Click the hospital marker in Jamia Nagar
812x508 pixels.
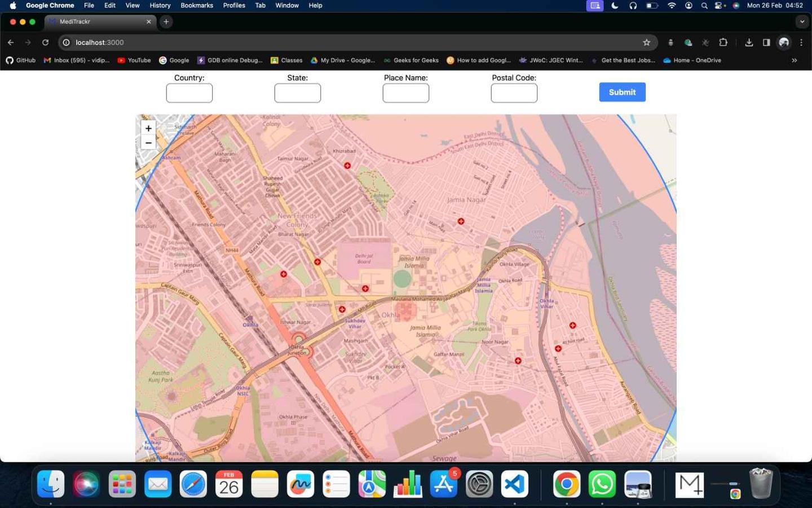point(461,221)
